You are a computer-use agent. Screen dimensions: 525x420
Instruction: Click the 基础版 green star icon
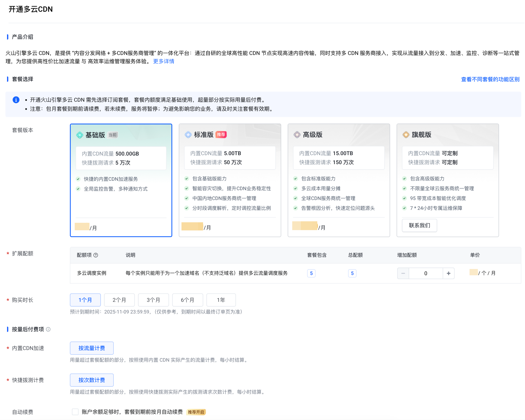pos(80,135)
